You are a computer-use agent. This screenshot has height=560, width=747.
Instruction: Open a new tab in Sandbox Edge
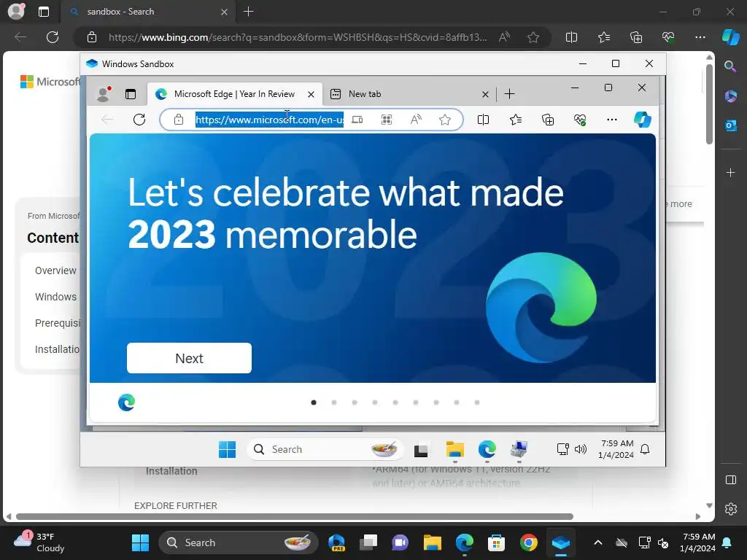point(509,94)
